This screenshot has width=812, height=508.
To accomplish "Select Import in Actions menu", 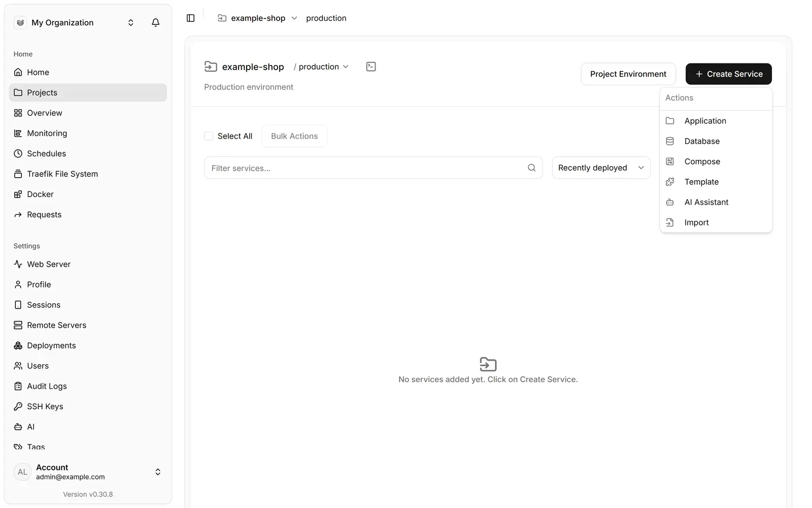I will tap(716, 223).
